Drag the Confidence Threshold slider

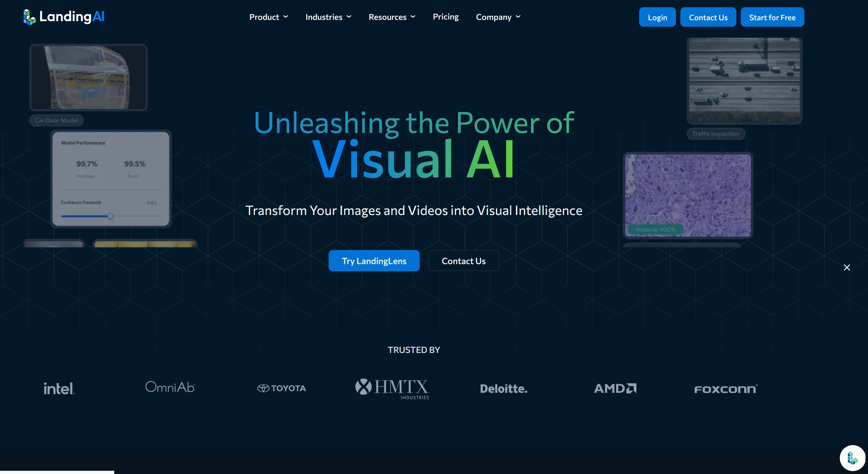110,216
